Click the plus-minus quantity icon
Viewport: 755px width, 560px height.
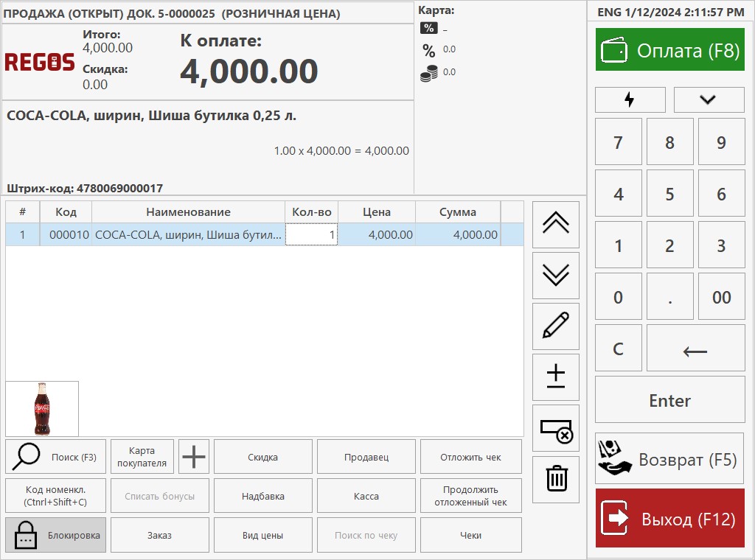[555, 377]
